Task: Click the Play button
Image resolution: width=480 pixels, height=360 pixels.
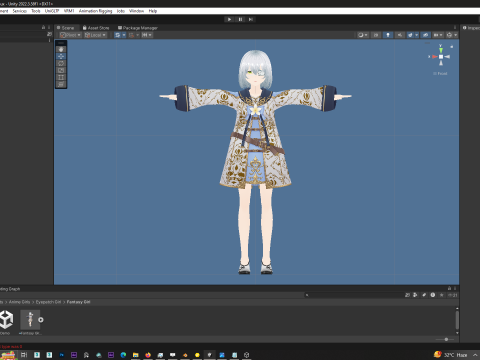Action: click(229, 19)
